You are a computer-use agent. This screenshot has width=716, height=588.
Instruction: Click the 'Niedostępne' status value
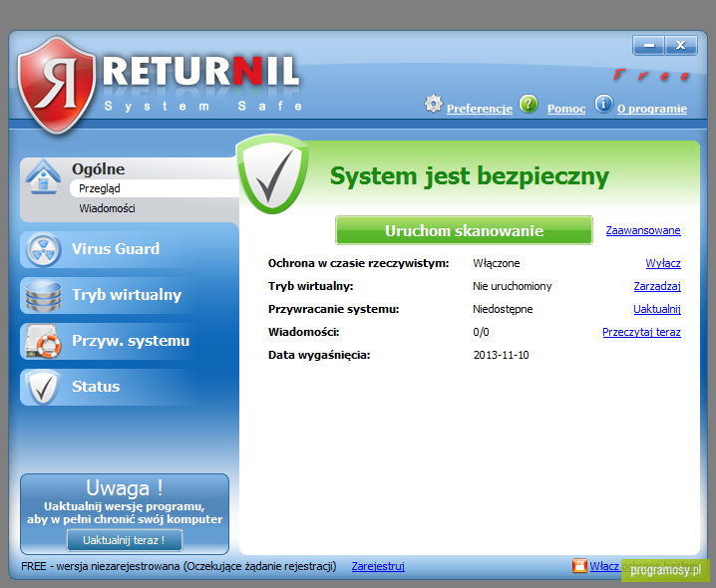[503, 309]
